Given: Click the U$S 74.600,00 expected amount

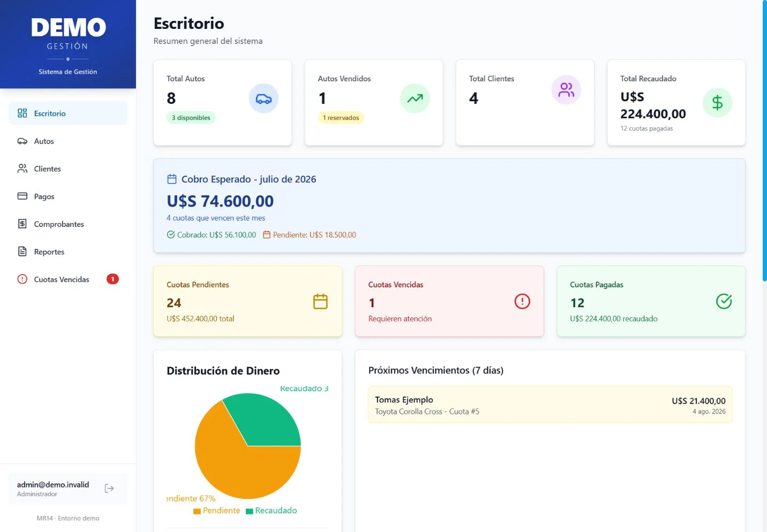Looking at the screenshot, I should 220,201.
